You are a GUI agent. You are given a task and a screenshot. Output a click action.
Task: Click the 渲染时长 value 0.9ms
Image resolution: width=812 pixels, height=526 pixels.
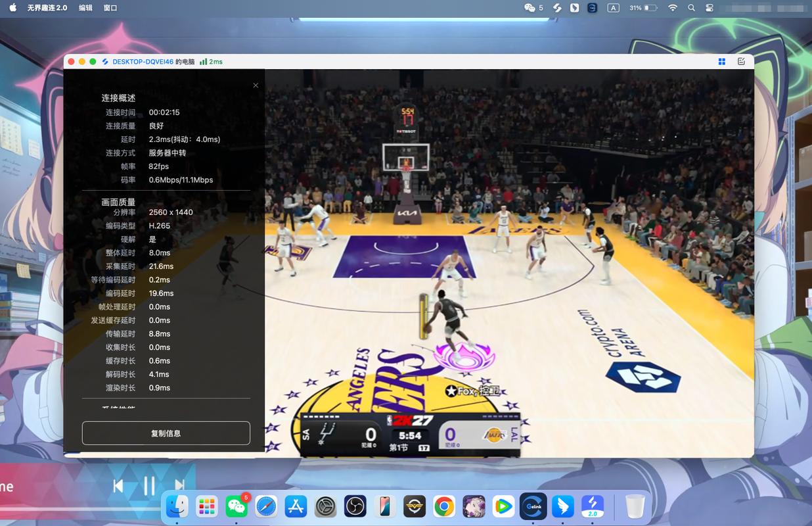[x=160, y=388]
